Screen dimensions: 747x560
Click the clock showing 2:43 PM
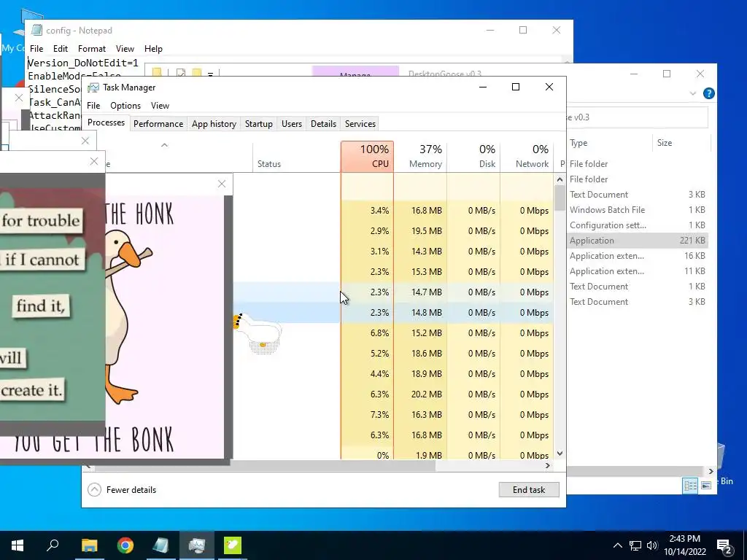684,539
